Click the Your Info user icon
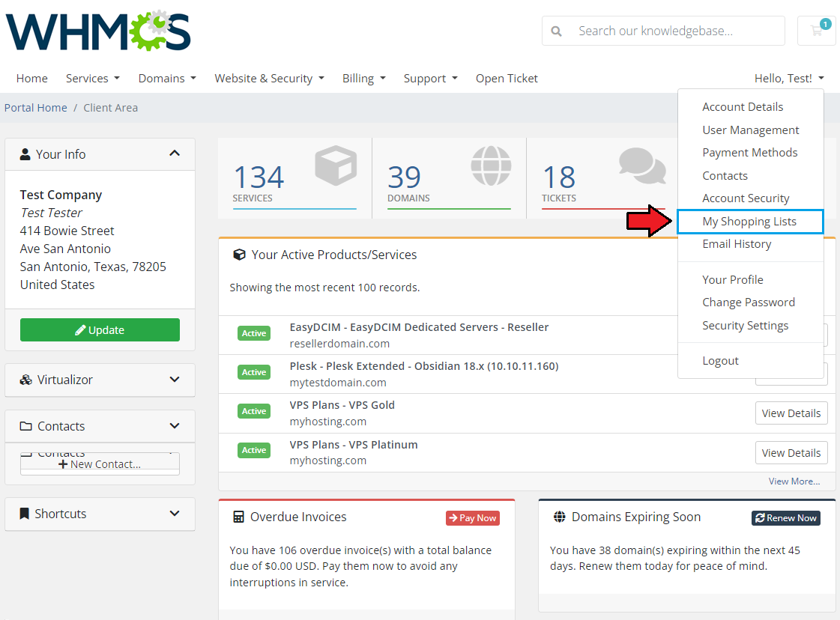Viewport: 840px width, 620px height. click(x=25, y=154)
